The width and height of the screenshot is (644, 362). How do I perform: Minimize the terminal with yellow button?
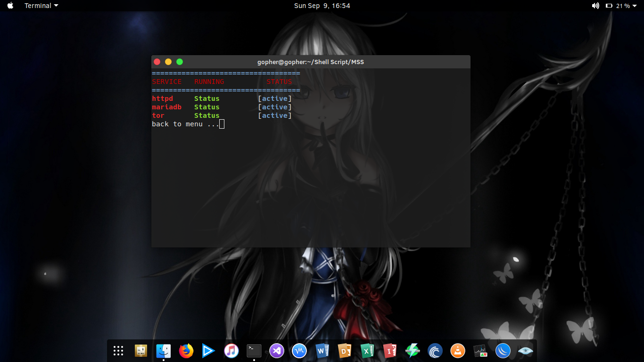click(x=168, y=62)
